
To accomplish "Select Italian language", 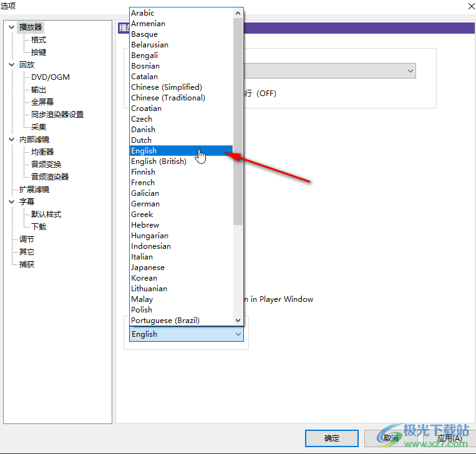I will click(x=182, y=257).
